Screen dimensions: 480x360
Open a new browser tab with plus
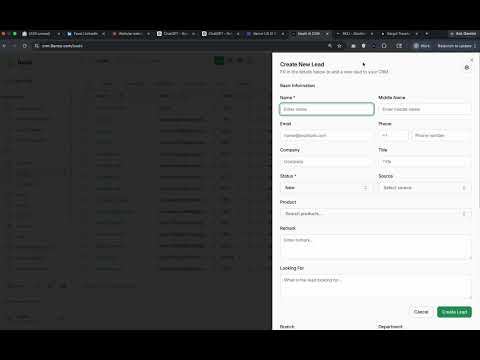(427, 34)
